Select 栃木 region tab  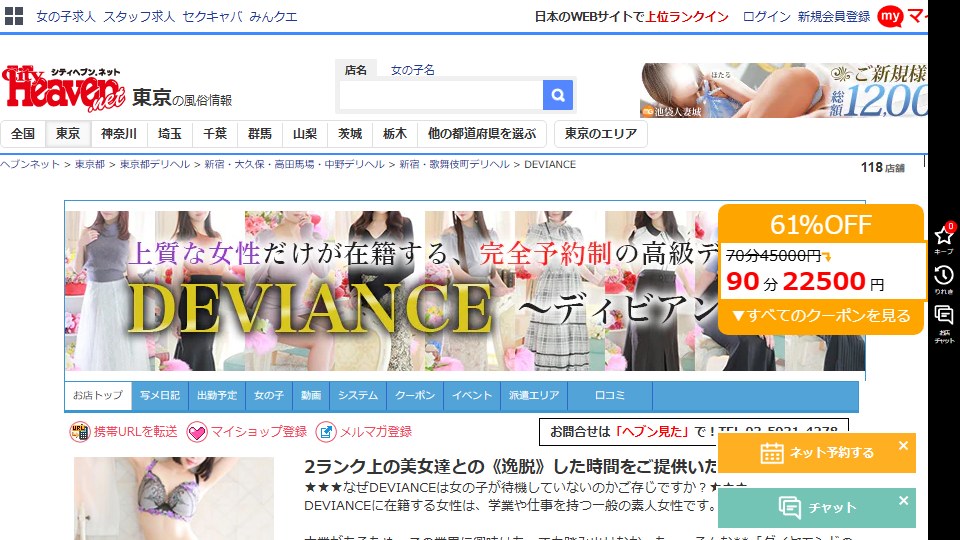(x=395, y=133)
